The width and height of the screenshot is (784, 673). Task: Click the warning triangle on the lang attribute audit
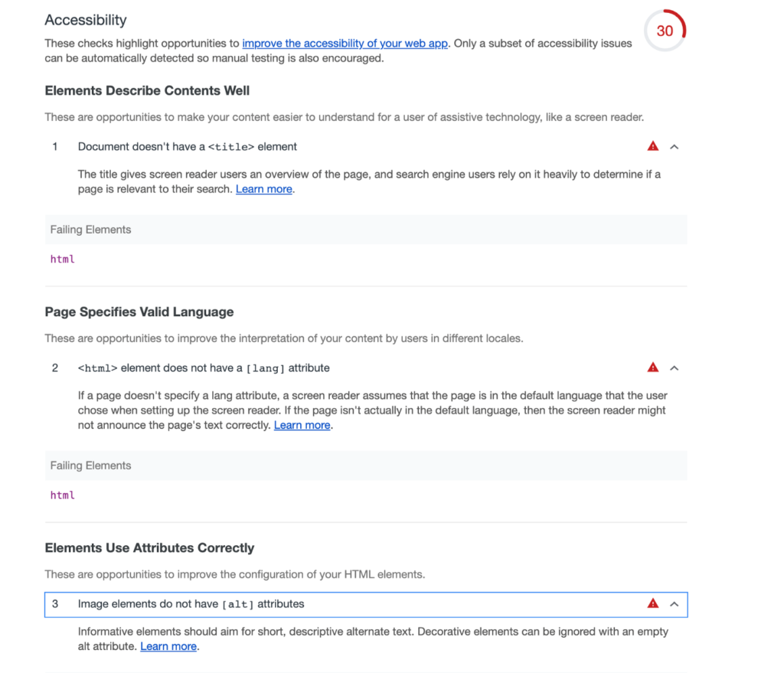(x=652, y=368)
